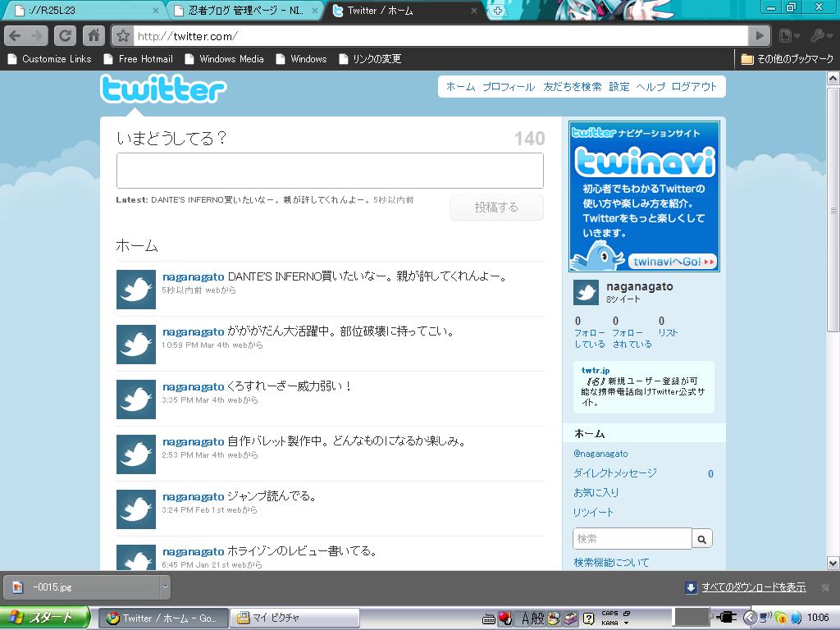
Task: Click すべてのダウンロードを表示 link
Action: click(754, 587)
